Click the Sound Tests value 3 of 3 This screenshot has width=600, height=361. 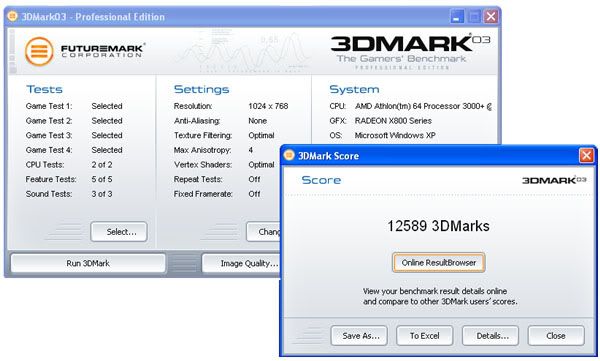point(102,194)
